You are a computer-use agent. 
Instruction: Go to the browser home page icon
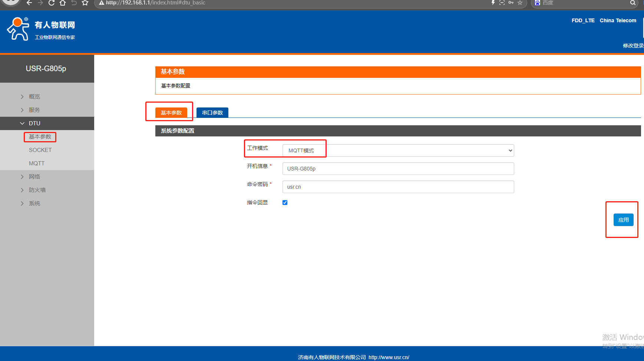tap(63, 3)
